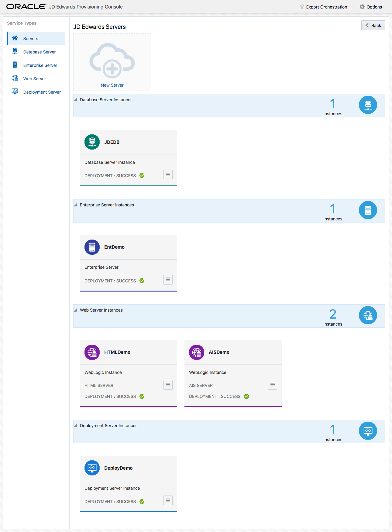Collapse the Enterprise Server Instances section
This screenshot has height=532, width=392.
75,205
